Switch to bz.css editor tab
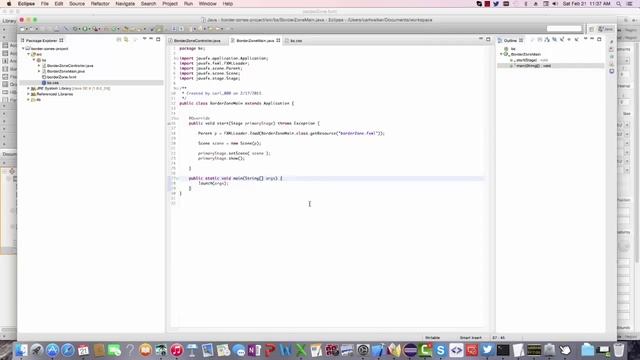640x360 pixels. tap(296, 41)
